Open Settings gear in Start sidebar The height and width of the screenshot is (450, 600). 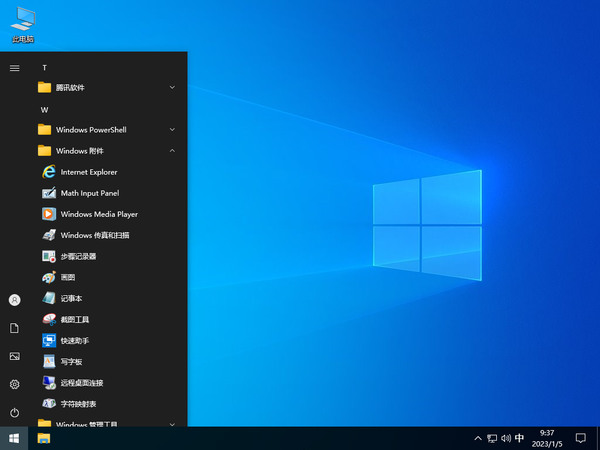[14, 384]
